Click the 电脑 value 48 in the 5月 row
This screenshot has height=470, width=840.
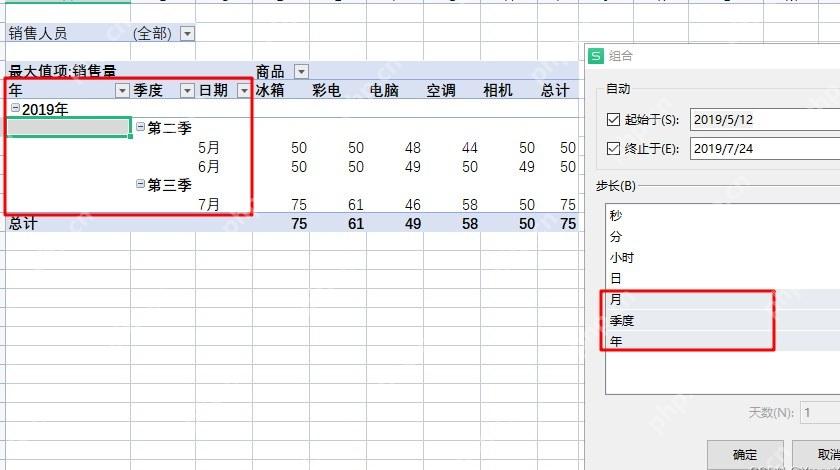(412, 147)
